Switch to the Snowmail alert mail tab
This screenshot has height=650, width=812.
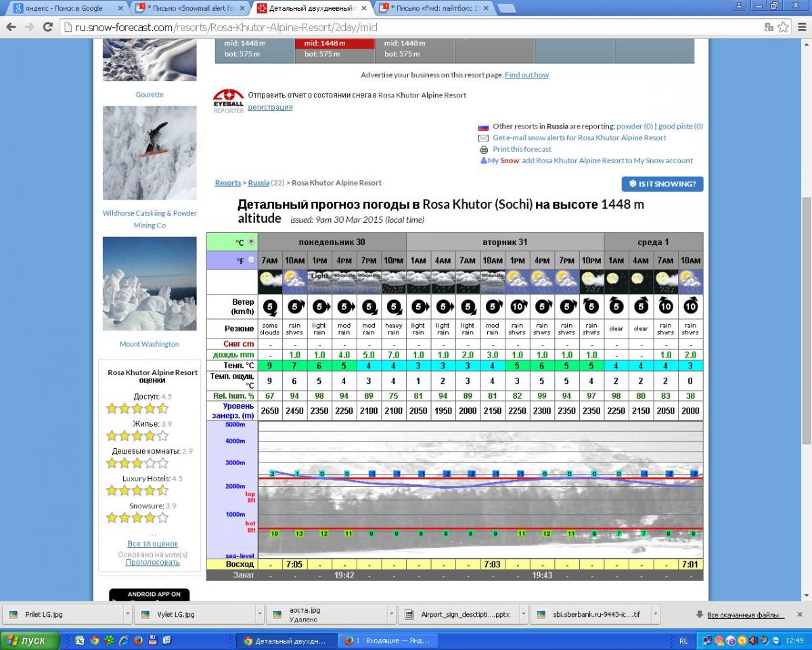click(x=189, y=8)
